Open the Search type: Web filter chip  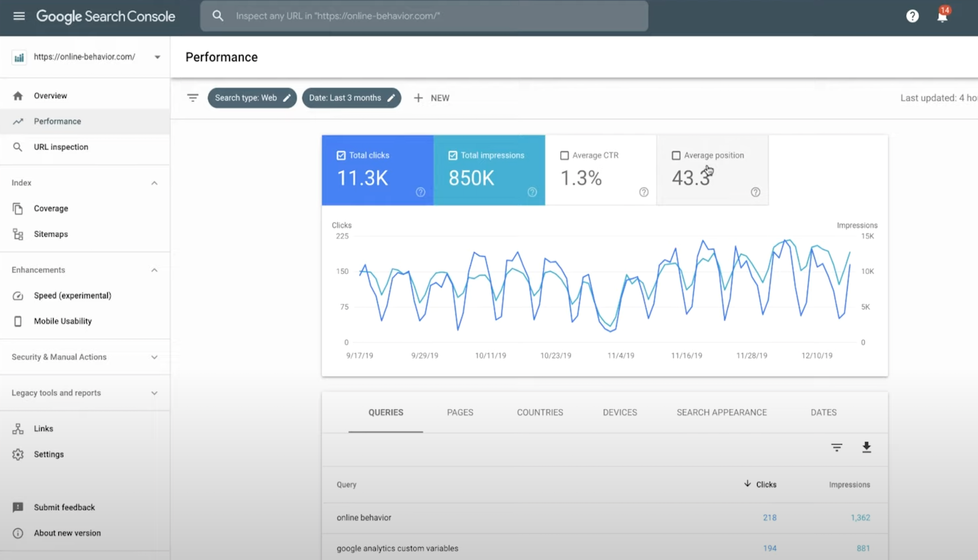tap(252, 98)
